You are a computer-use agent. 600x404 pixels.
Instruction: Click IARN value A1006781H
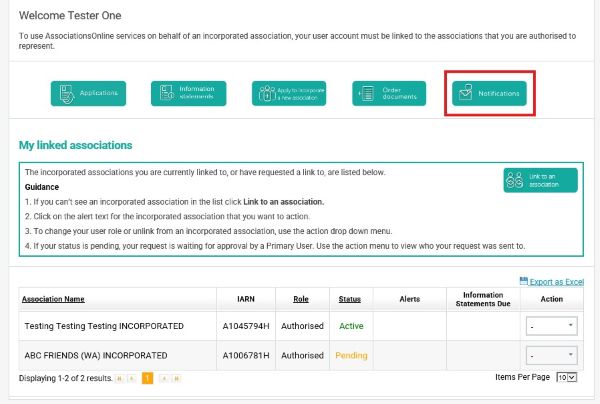[246, 355]
